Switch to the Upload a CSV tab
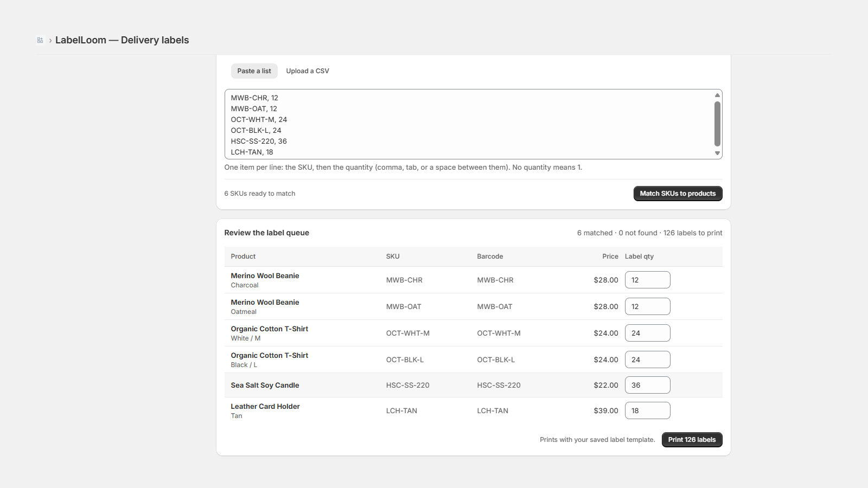 tap(308, 71)
